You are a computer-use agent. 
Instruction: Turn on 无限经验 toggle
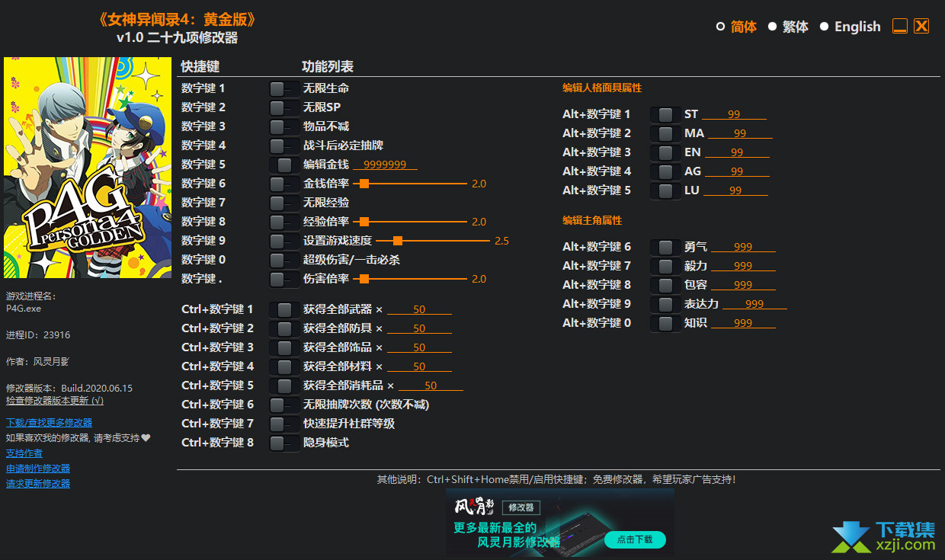pos(284,203)
